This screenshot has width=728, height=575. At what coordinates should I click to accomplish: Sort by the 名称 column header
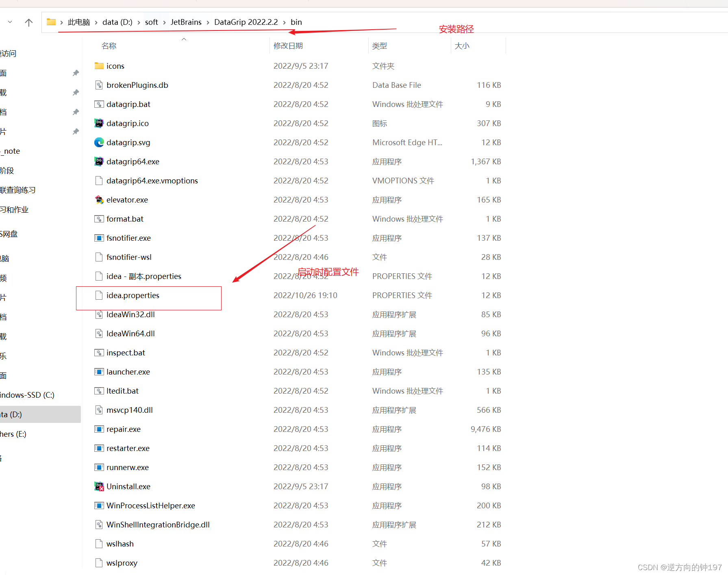109,46
